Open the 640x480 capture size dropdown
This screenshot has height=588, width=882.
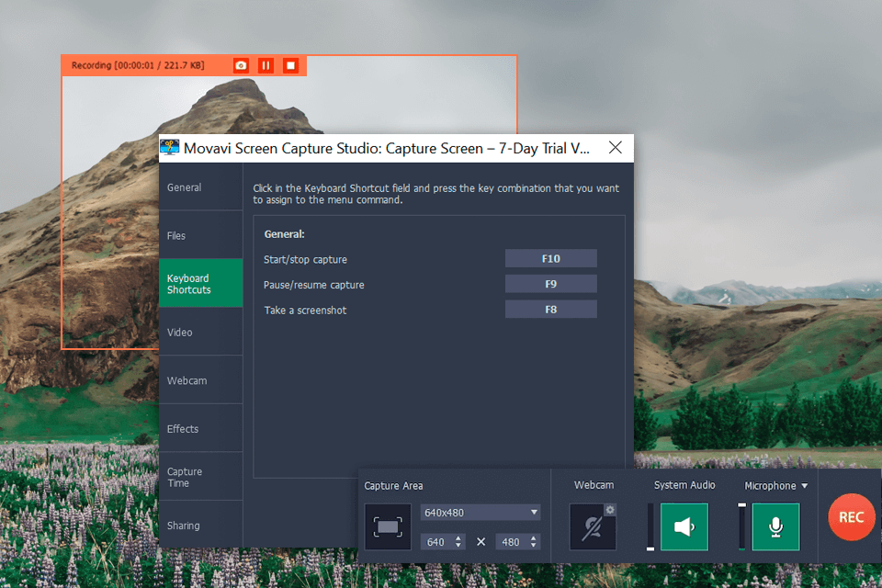click(481, 513)
